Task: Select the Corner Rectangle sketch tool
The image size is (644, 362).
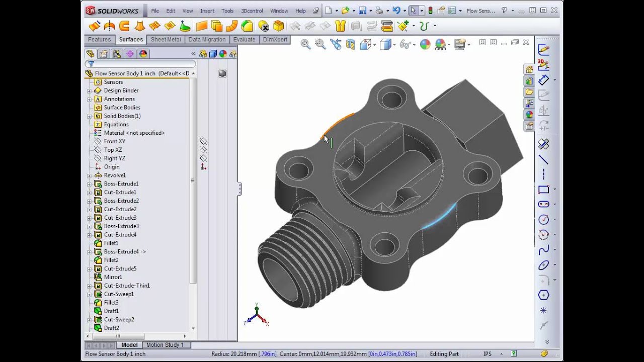Action: click(x=543, y=190)
